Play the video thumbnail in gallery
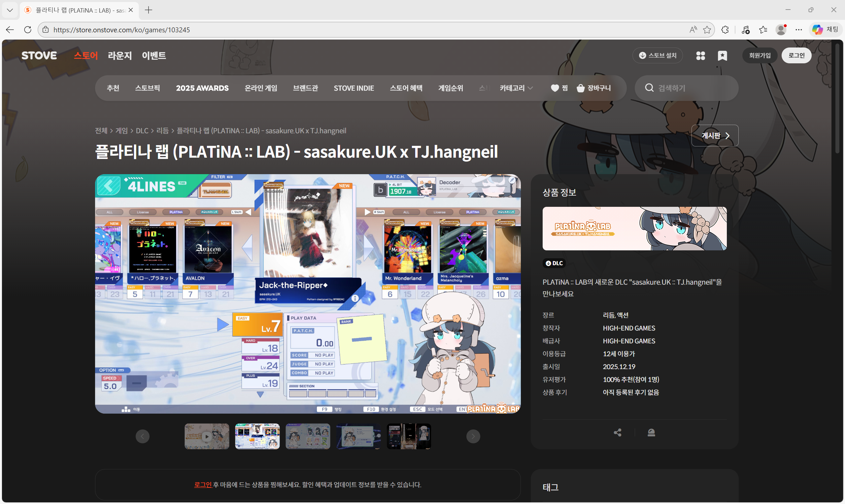This screenshot has width=845, height=504. [x=207, y=436]
